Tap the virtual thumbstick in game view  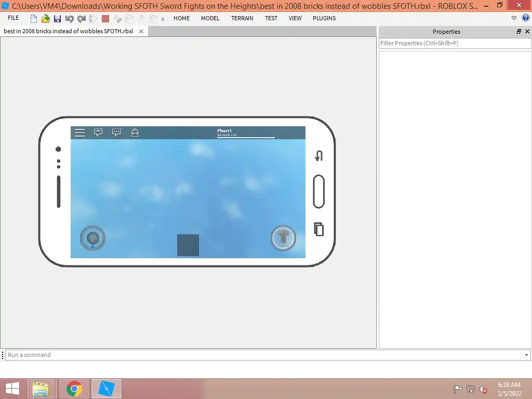pos(92,238)
